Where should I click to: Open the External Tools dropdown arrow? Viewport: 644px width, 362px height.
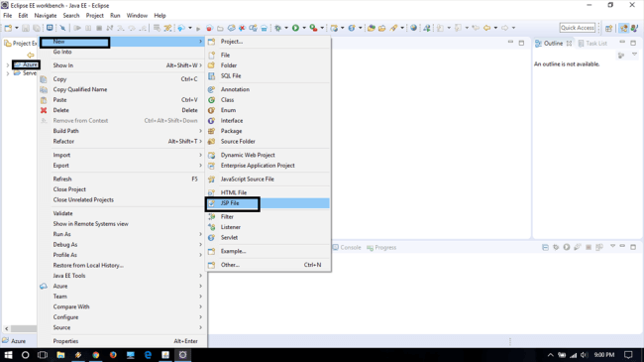point(322,28)
